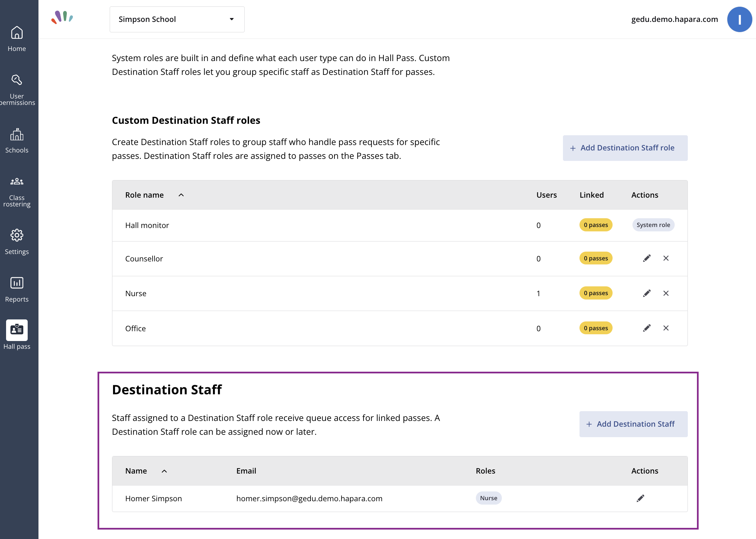The image size is (756, 539).
Task: Open the Home sidebar item
Action: (x=17, y=39)
